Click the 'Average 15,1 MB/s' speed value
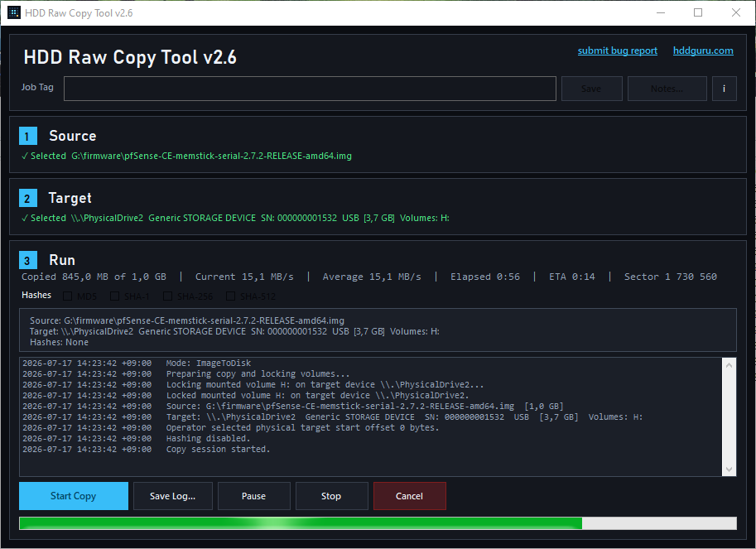Viewport: 756px width, 549px height. (372, 277)
